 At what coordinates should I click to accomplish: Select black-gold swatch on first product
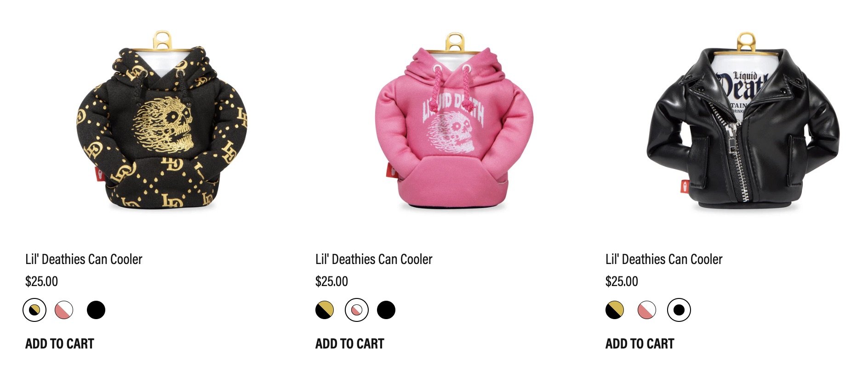point(34,310)
